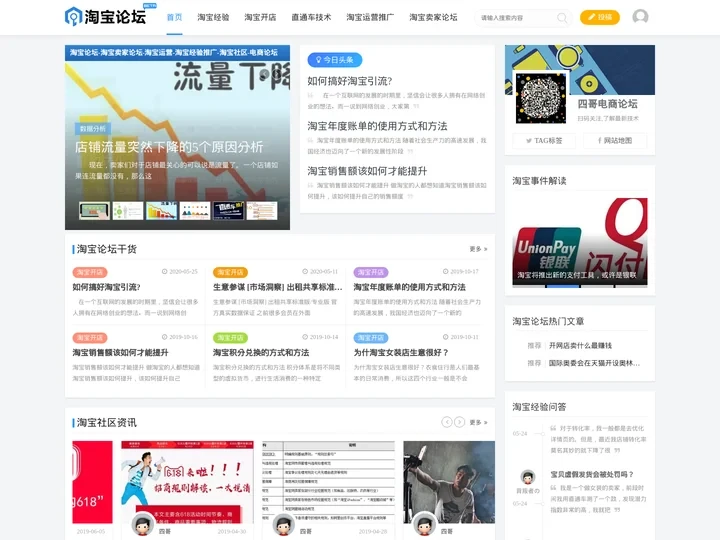Click author avatar on the photographer card
This screenshot has width=720, height=540.
pos(425,524)
